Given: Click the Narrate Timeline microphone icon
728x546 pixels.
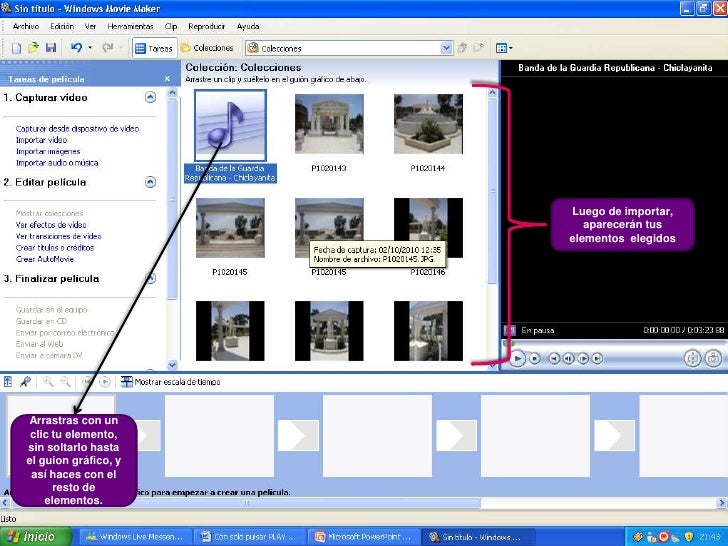Looking at the screenshot, I should [x=27, y=381].
